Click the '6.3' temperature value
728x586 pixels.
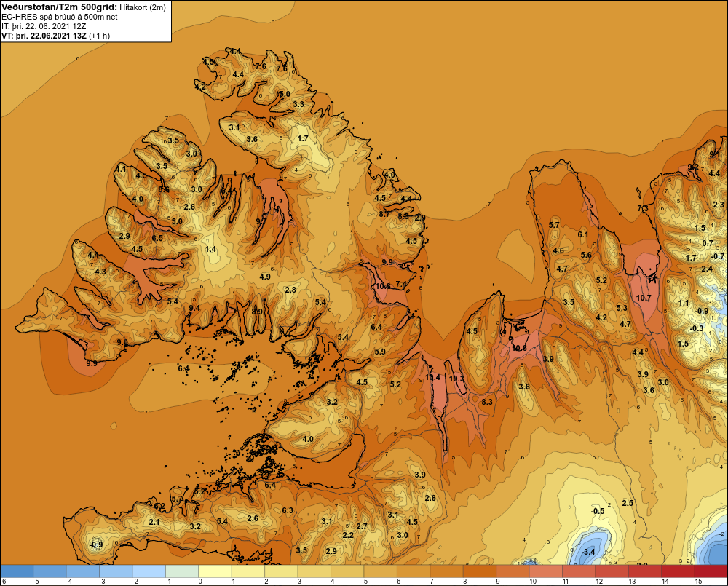(288, 510)
